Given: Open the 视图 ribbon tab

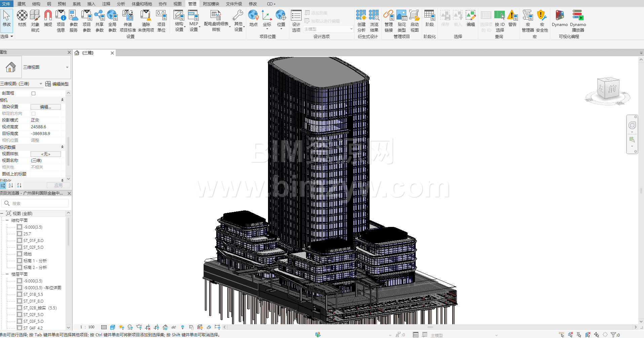Looking at the screenshot, I should (x=177, y=4).
